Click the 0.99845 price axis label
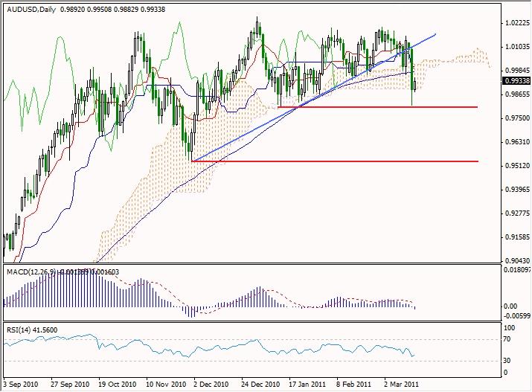Viewport: 532px width, 392px height. click(x=517, y=70)
